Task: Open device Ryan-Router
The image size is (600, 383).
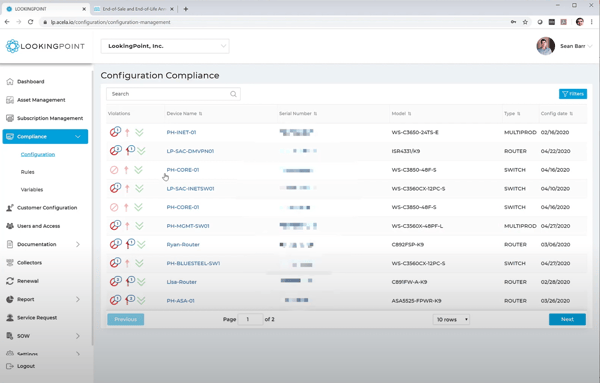Action: pos(183,244)
